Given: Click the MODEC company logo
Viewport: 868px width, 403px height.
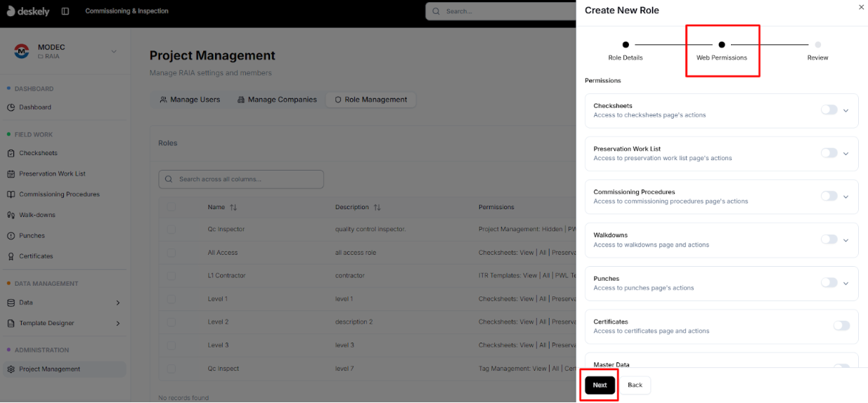Looking at the screenshot, I should (x=22, y=51).
